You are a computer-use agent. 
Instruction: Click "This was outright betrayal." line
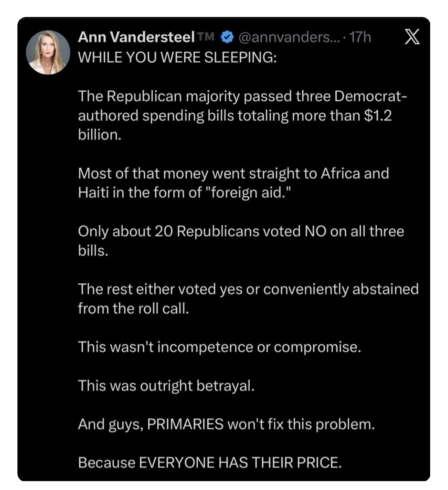tap(166, 386)
